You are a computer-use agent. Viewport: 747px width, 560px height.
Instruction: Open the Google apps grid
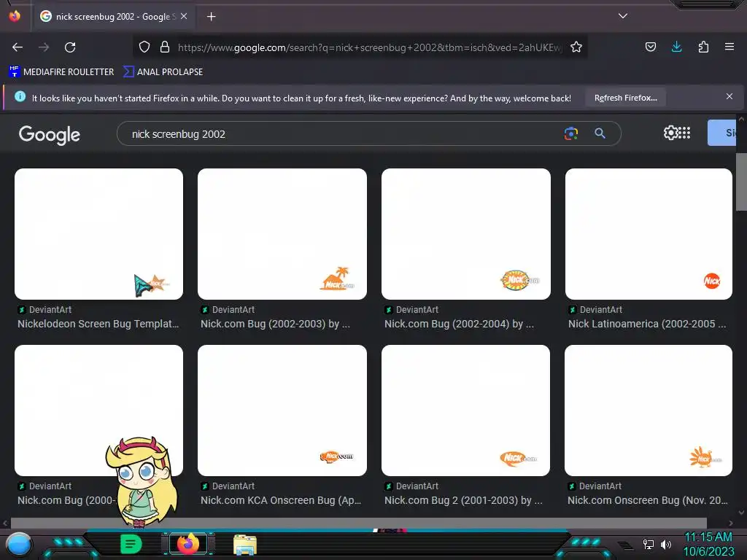[684, 133]
